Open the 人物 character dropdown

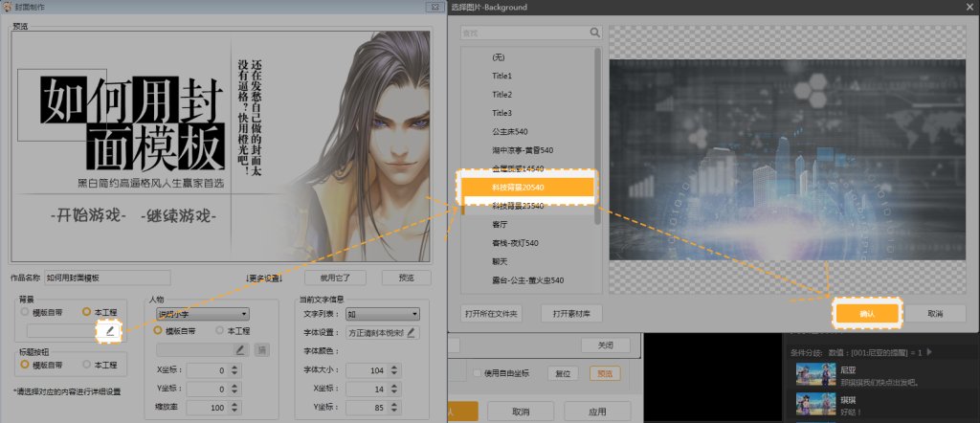pos(202,313)
